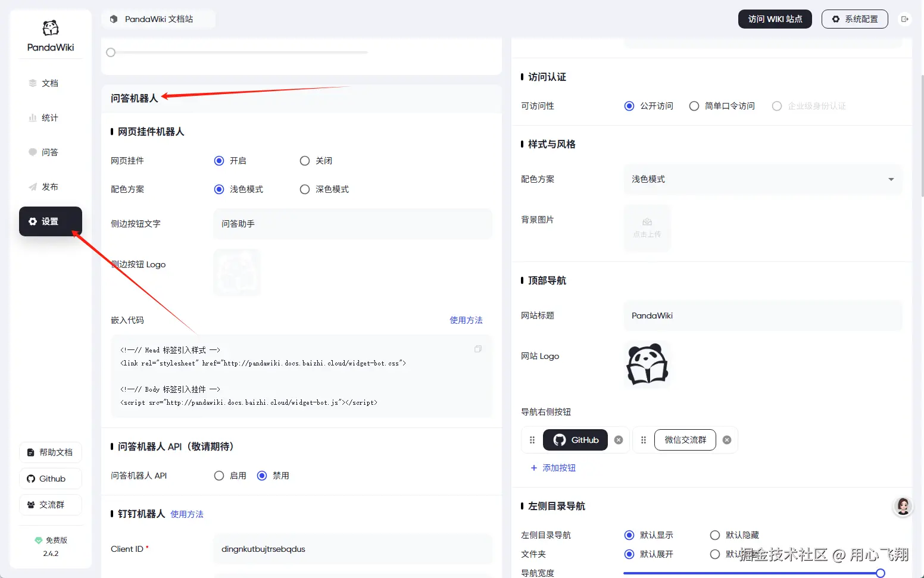
Task: Open the 使用方法 link for embed code
Action: [x=466, y=320]
